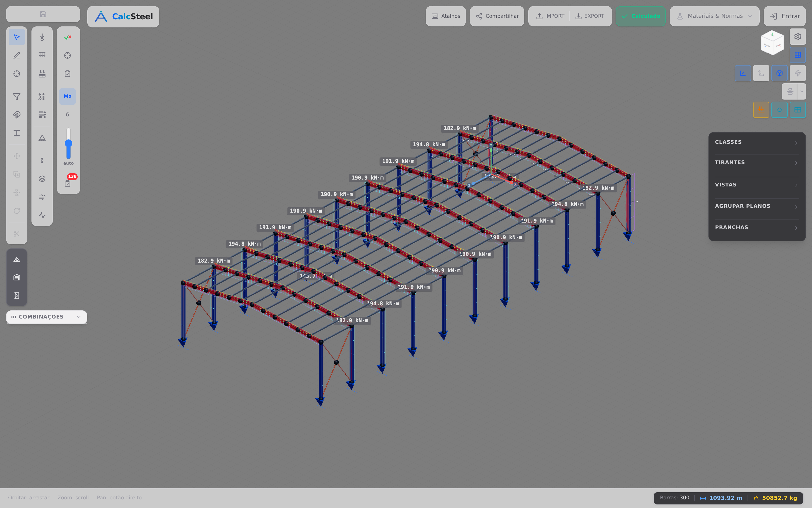
Task: Toggle the teal node circle visibility button
Action: (x=780, y=110)
